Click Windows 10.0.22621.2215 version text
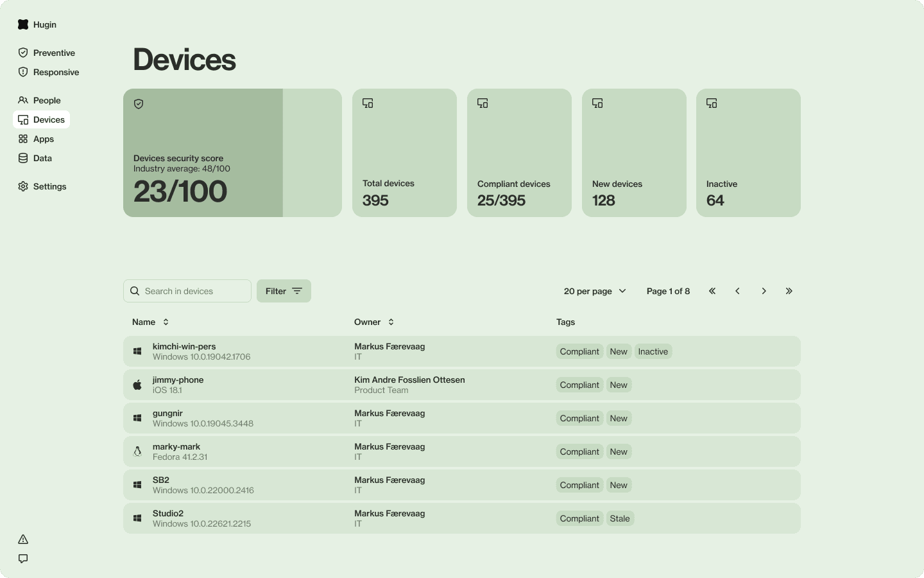924x578 pixels. click(x=201, y=523)
